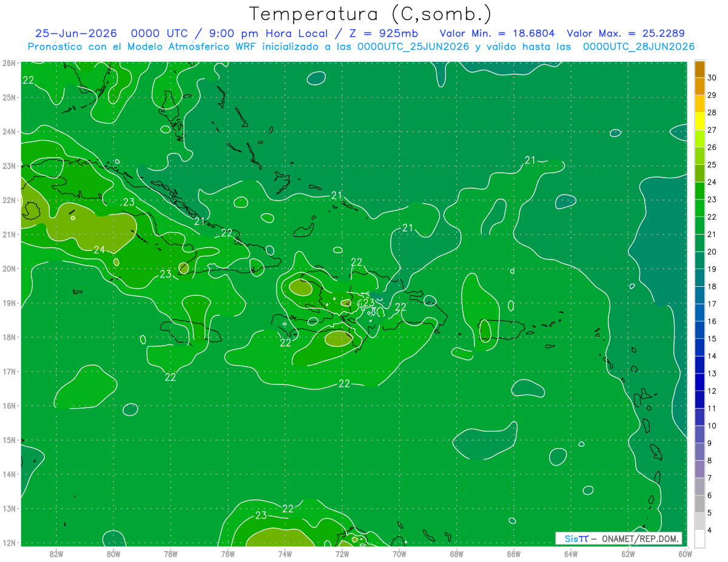Click latitude axis label 20N
The height and width of the screenshot is (562, 728).
[8, 269]
